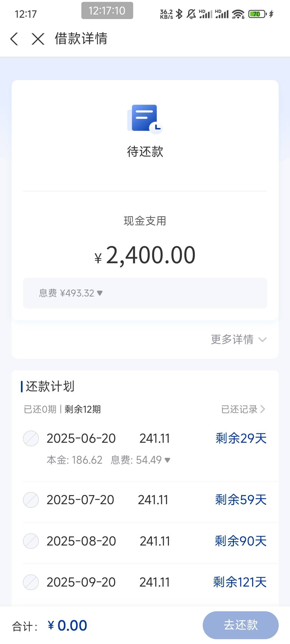
Task: Tap the battery indicator icon
Action: tap(257, 14)
